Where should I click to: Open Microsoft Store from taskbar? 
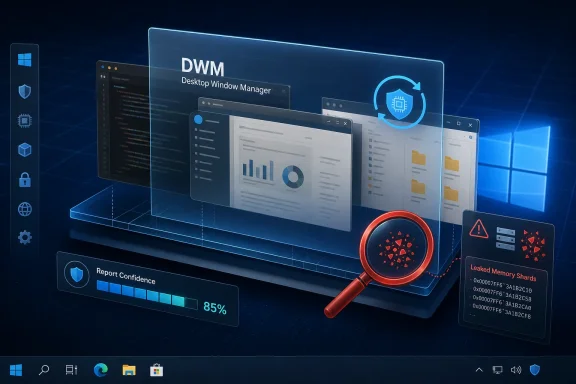tap(156, 370)
